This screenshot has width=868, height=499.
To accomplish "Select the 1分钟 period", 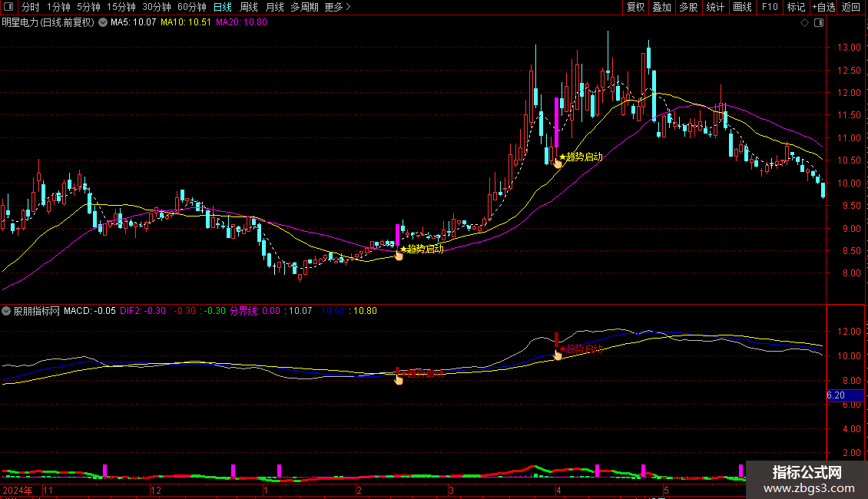I will [58, 7].
